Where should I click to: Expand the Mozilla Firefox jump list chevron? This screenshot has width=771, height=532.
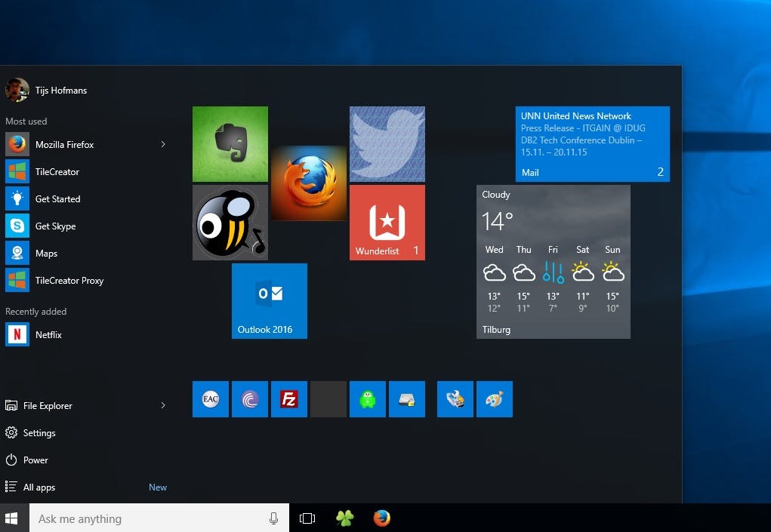[163, 144]
